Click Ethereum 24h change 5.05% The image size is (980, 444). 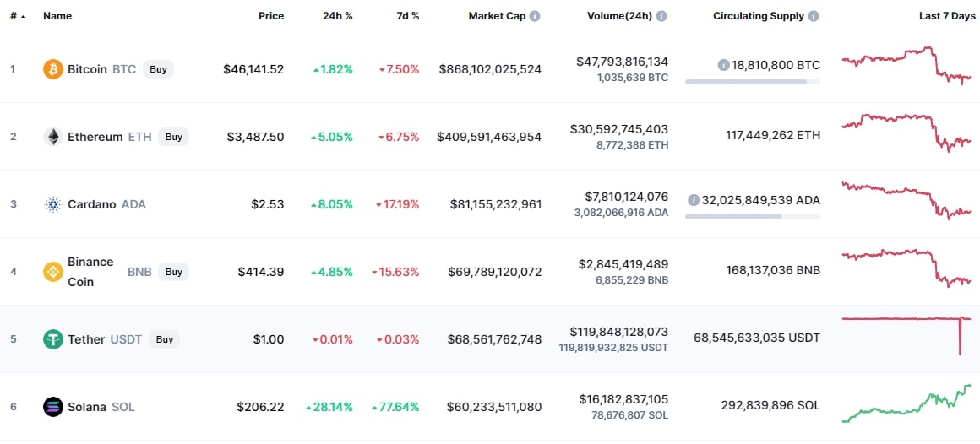pyautogui.click(x=333, y=137)
